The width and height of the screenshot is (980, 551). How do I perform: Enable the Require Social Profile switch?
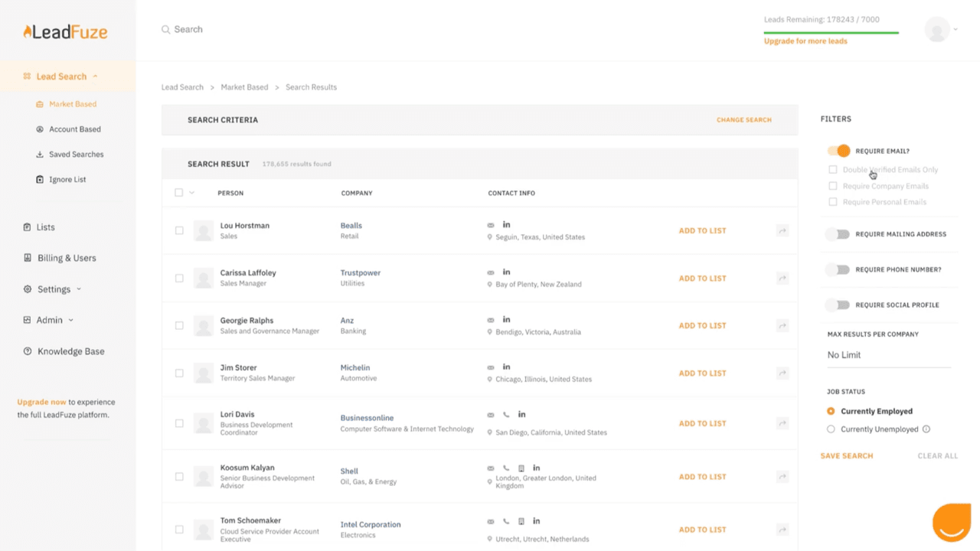pyautogui.click(x=838, y=305)
